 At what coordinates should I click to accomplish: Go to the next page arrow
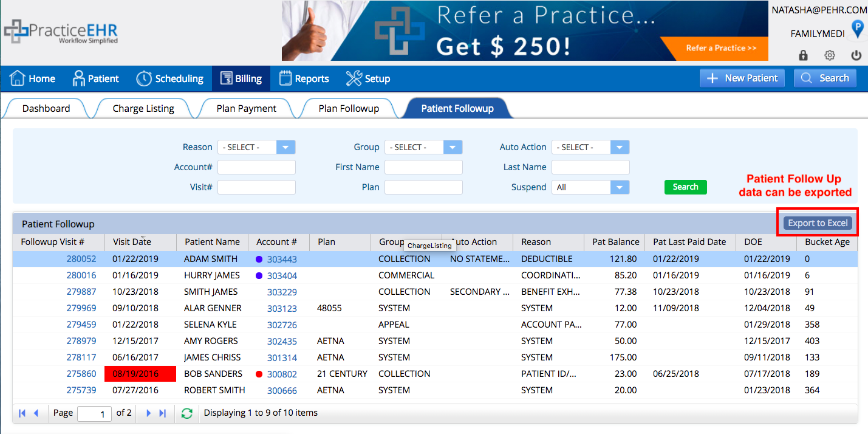[x=148, y=413]
